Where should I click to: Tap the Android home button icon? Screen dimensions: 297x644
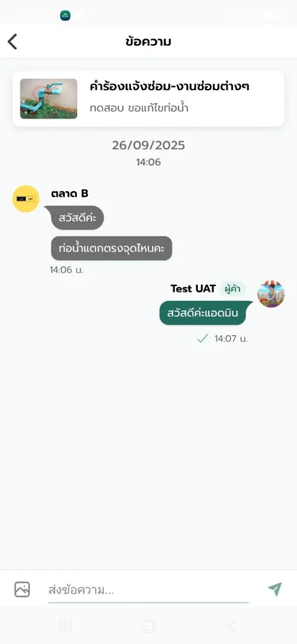click(148, 626)
